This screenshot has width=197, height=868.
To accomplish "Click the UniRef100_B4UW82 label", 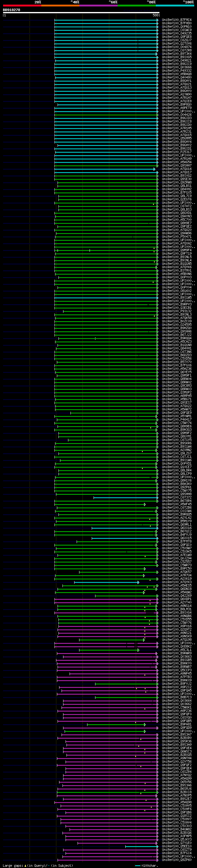I will click(x=177, y=830).
